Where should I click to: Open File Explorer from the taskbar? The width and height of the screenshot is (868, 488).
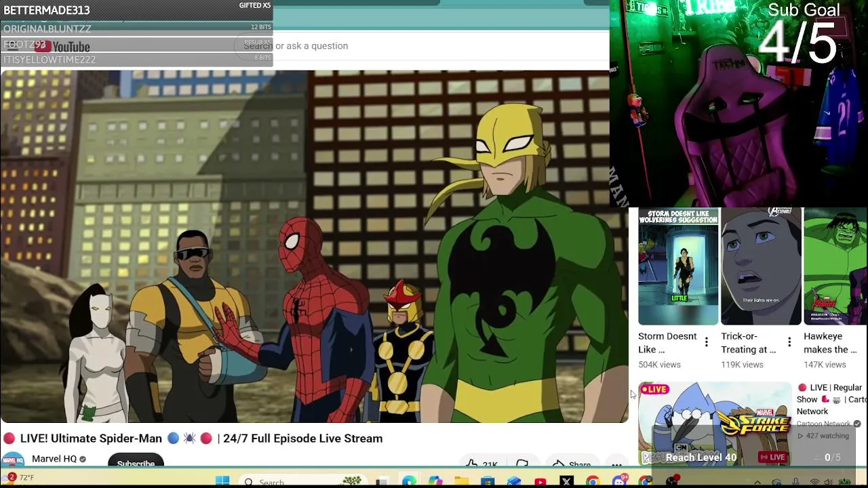pos(461,481)
